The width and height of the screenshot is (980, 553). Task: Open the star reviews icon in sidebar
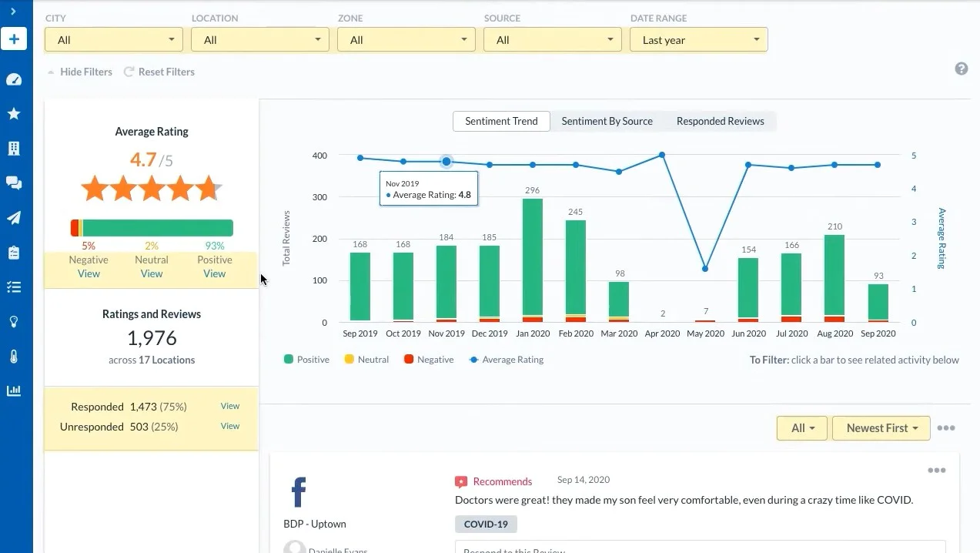click(14, 114)
